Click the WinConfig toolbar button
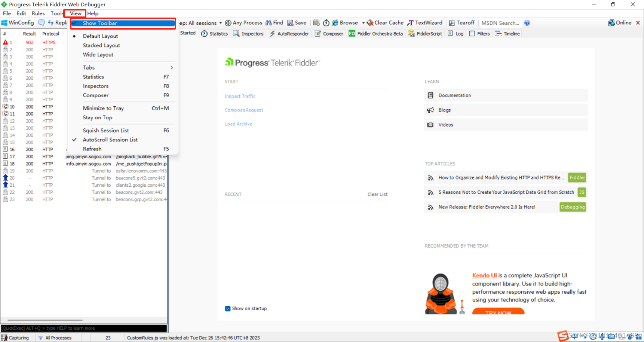The width and height of the screenshot is (644, 342). [x=18, y=23]
